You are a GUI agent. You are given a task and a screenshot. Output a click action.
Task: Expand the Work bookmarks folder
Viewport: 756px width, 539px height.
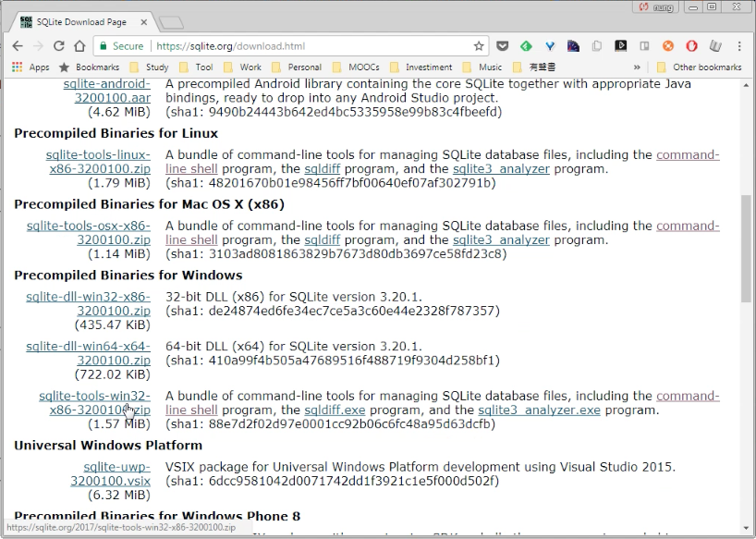click(242, 67)
